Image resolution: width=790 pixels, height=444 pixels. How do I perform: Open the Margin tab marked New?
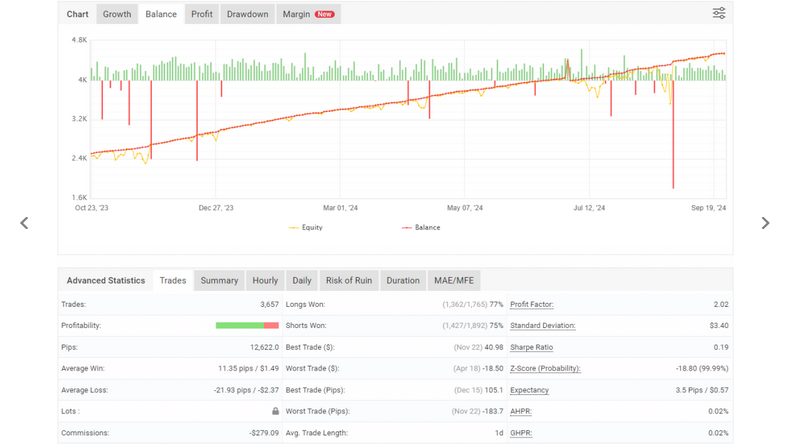308,14
